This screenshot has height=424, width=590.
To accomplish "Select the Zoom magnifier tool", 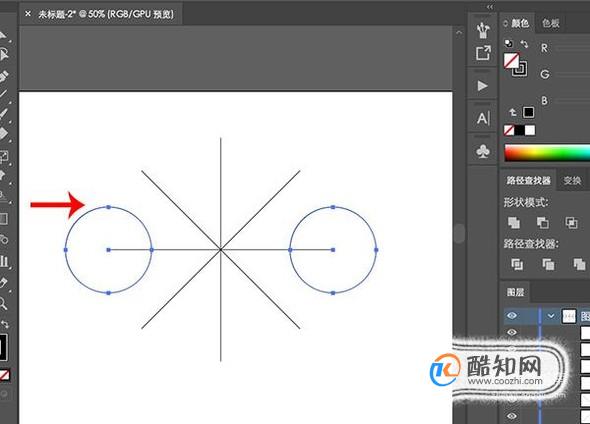I will (x=3, y=303).
